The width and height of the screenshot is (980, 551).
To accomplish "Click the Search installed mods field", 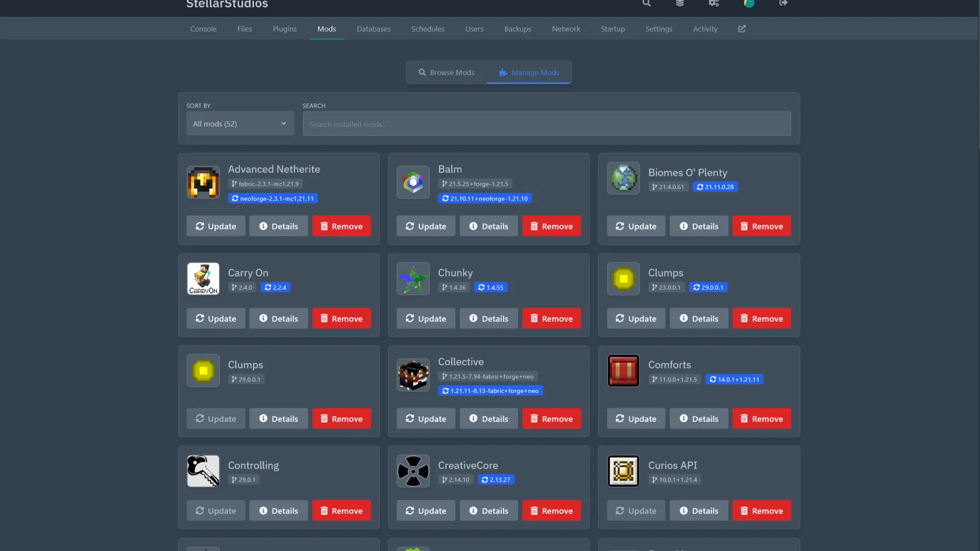I will tap(546, 124).
